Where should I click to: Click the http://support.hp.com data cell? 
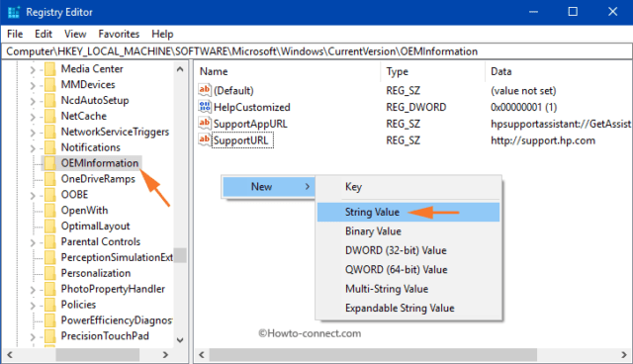point(543,140)
